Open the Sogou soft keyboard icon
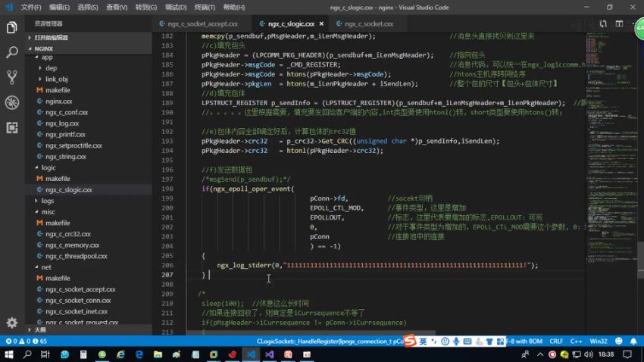The width and height of the screenshot is (644, 362). [467, 341]
